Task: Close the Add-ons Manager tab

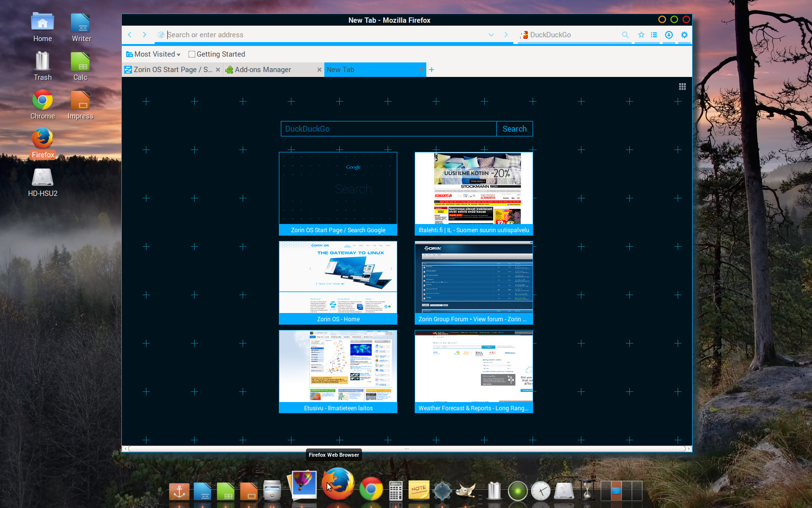Action: point(319,70)
